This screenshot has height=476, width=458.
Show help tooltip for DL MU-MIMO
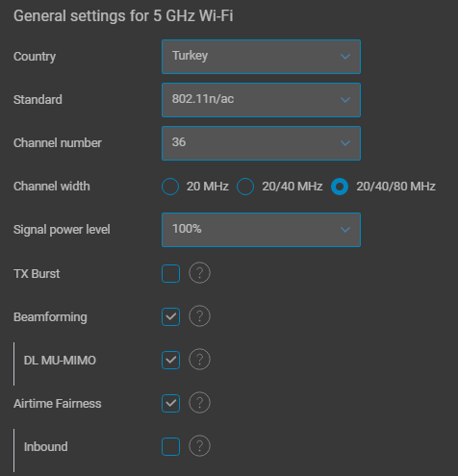tap(199, 360)
